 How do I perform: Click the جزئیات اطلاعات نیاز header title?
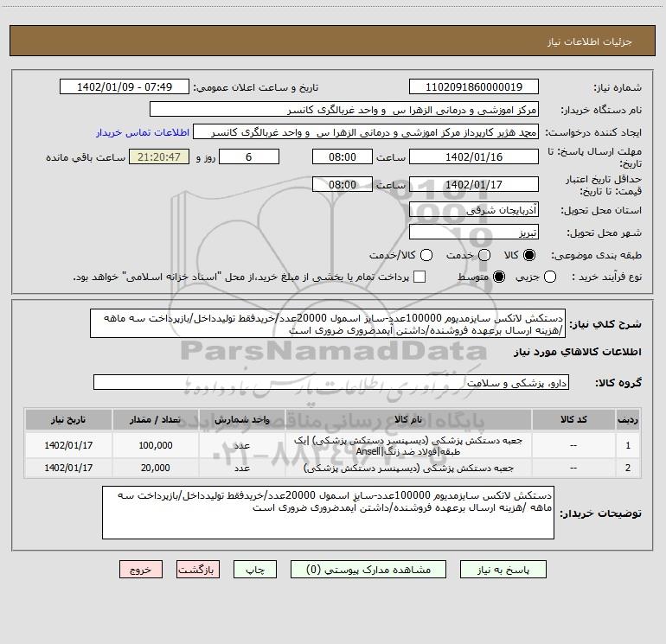[590, 41]
